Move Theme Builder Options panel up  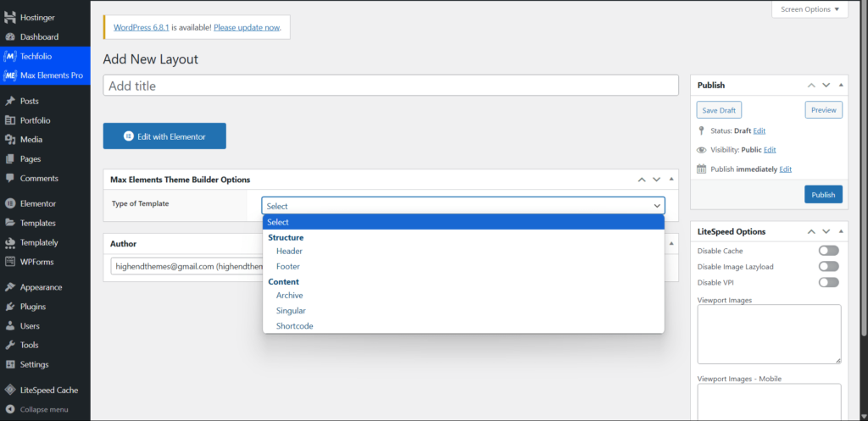click(642, 180)
